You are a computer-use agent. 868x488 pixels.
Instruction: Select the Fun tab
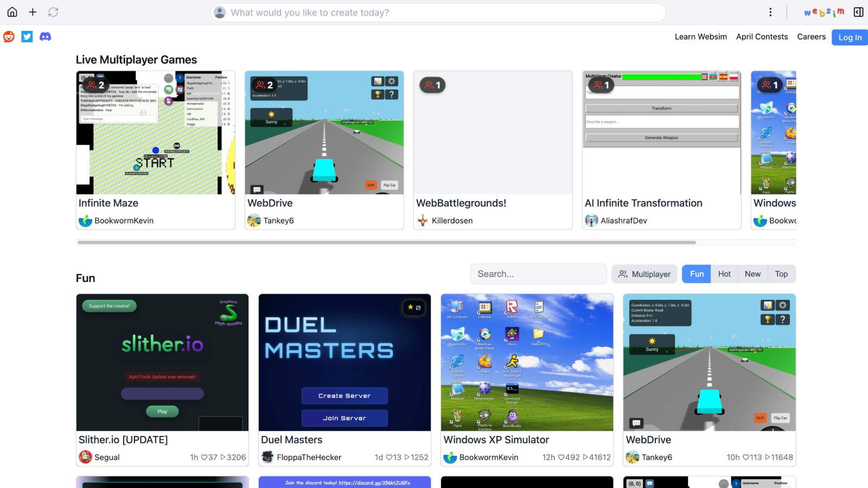(x=697, y=274)
